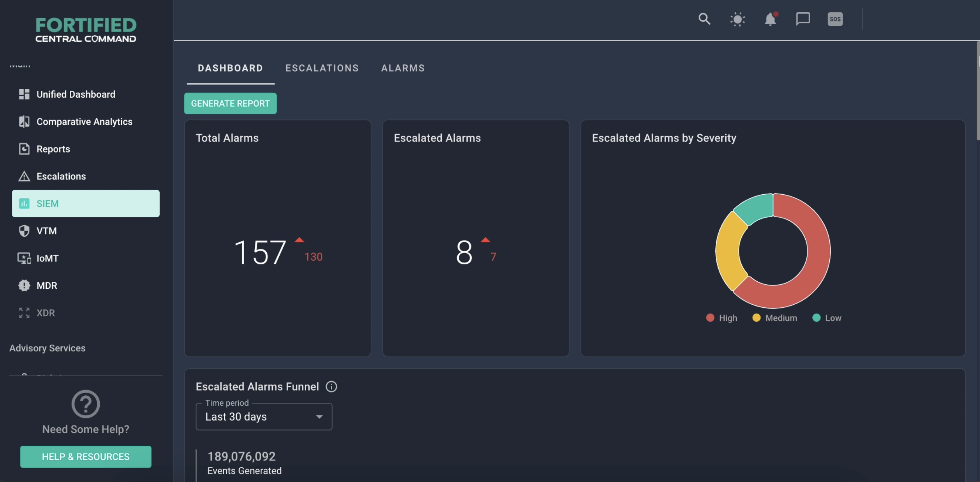The height and width of the screenshot is (482, 980).
Task: Click the Advisory Services section heading
Action: [x=47, y=348]
